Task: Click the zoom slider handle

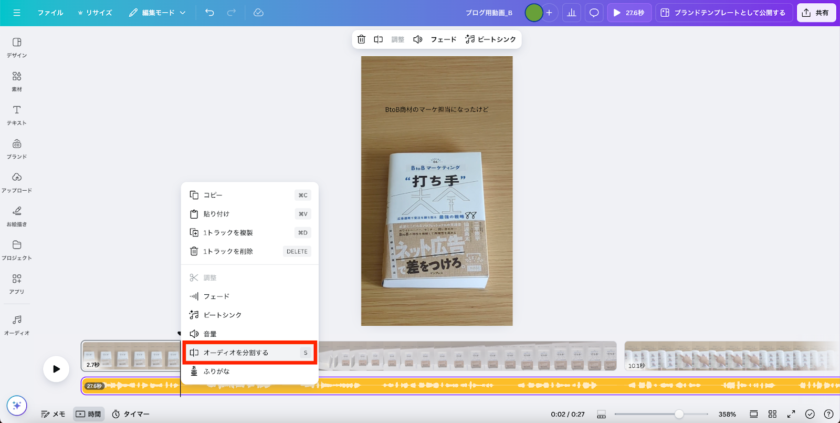Action: (x=679, y=414)
